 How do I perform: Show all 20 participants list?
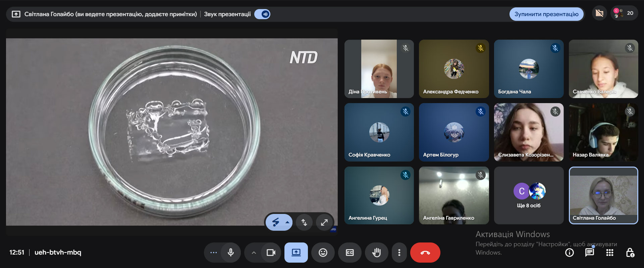point(624,13)
